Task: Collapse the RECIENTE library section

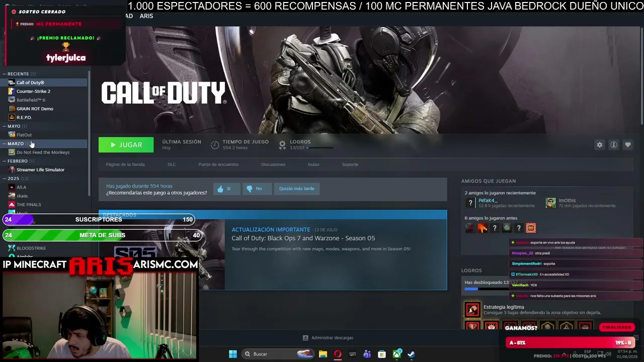Action: (5, 74)
